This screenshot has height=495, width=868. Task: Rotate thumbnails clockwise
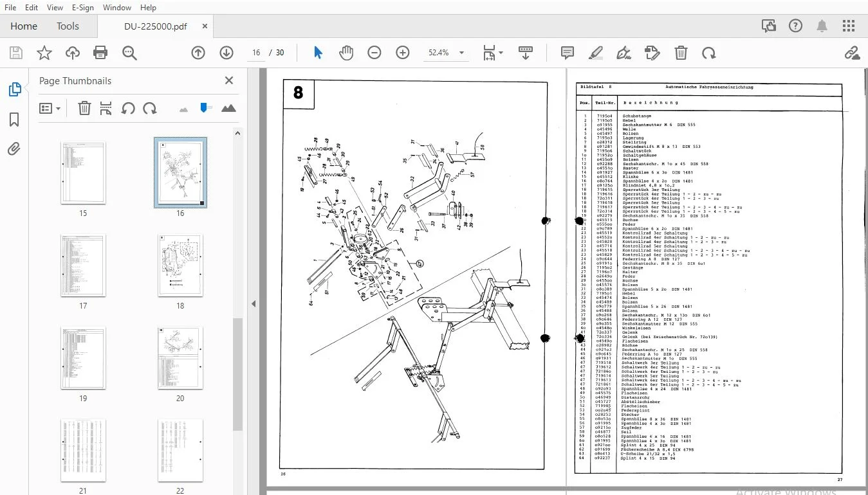coord(150,109)
